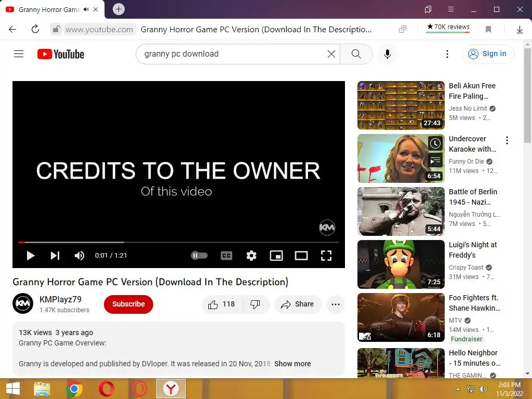Image resolution: width=532 pixels, height=399 pixels.
Task: Go back in the browser
Action: [12, 30]
